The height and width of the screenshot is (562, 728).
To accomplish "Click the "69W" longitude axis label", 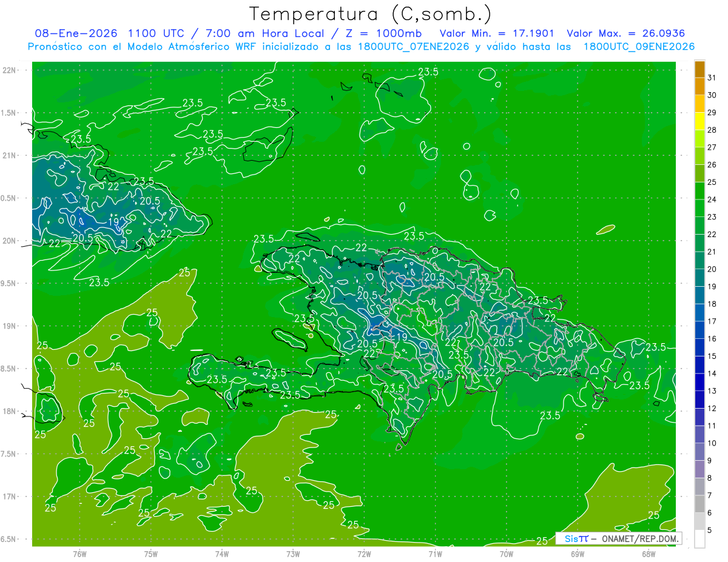I will click(578, 554).
